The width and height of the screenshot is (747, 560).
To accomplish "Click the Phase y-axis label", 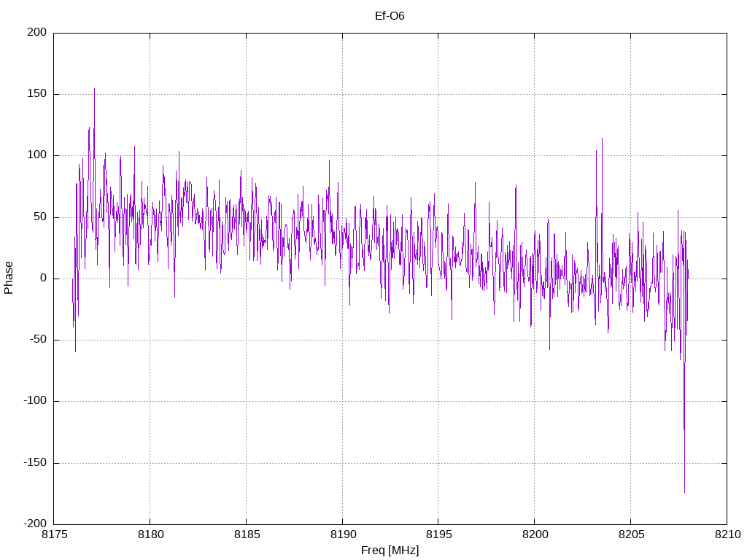I will pyautogui.click(x=9, y=278).
